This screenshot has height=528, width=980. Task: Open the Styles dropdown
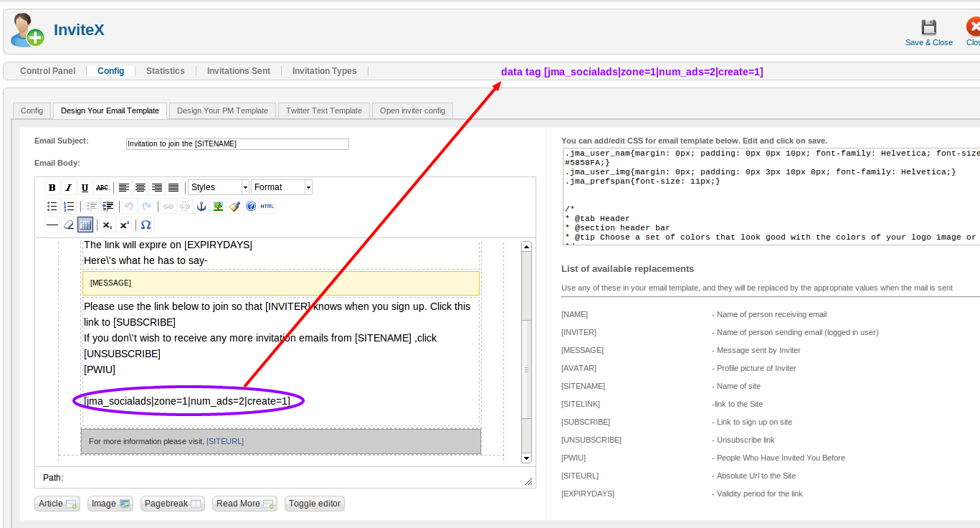coord(219,187)
